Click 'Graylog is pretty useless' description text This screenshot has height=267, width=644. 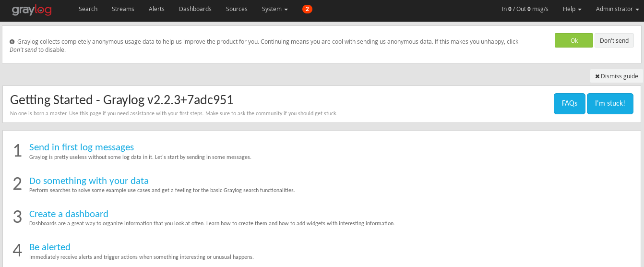click(140, 157)
